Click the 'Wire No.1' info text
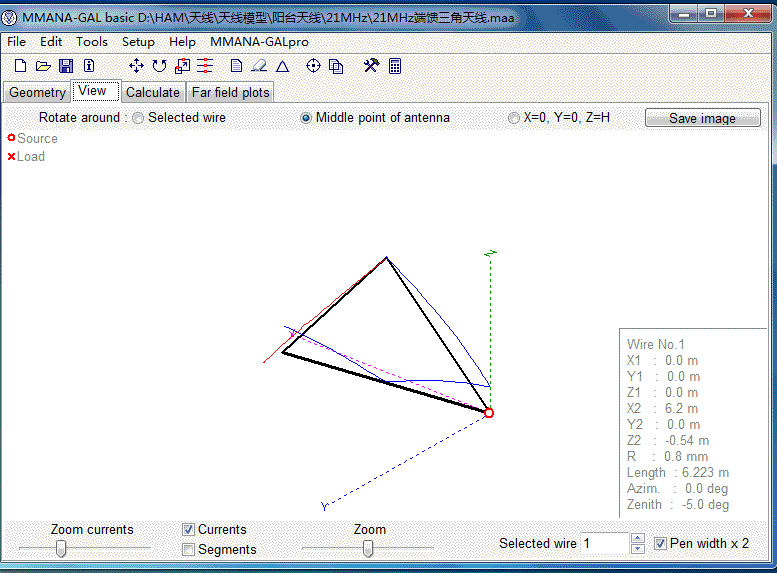 (655, 344)
